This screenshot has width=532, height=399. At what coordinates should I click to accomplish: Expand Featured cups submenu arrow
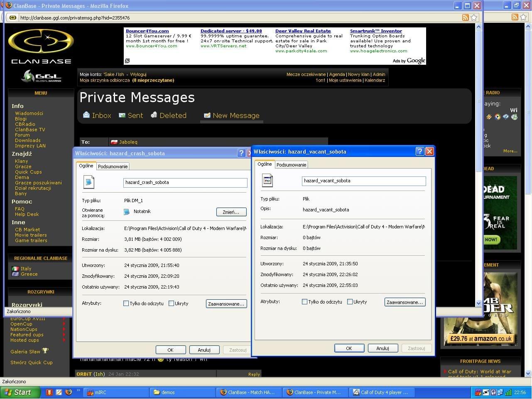coord(64,335)
